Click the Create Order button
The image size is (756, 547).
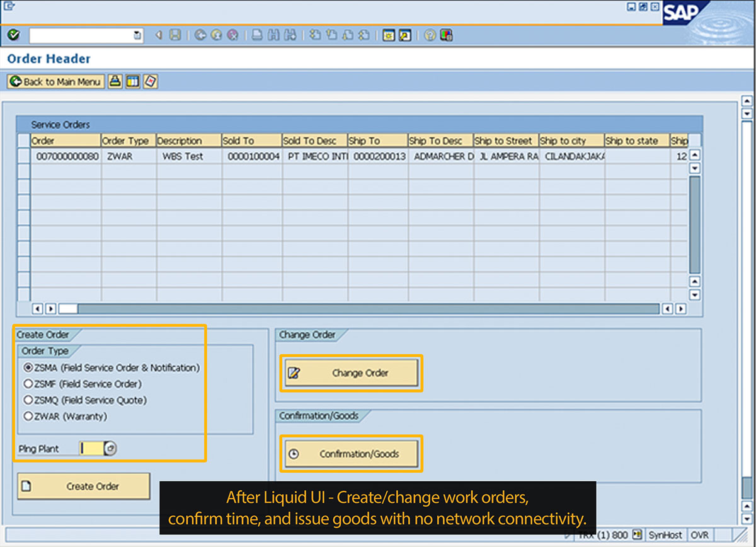[x=84, y=487]
